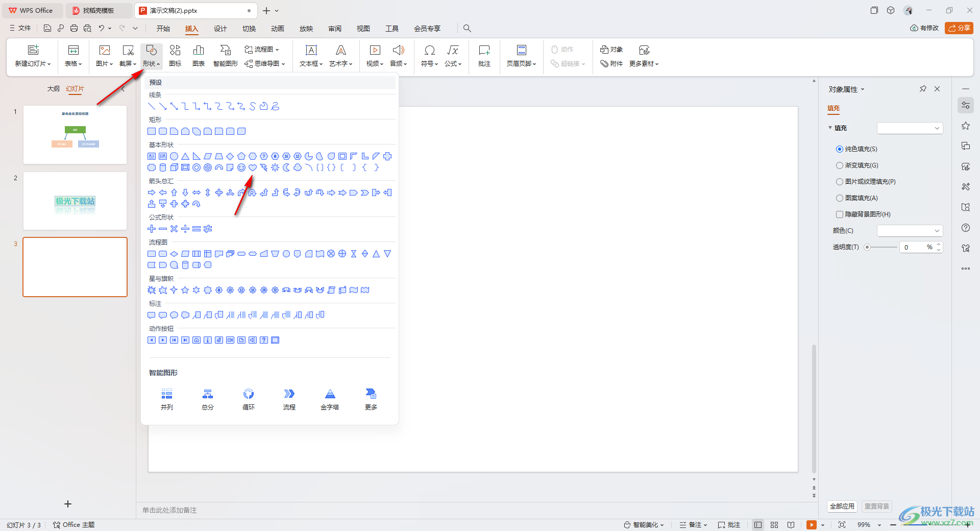Pick the right arrow shape
This screenshot has width=980, height=531.
click(x=152, y=192)
